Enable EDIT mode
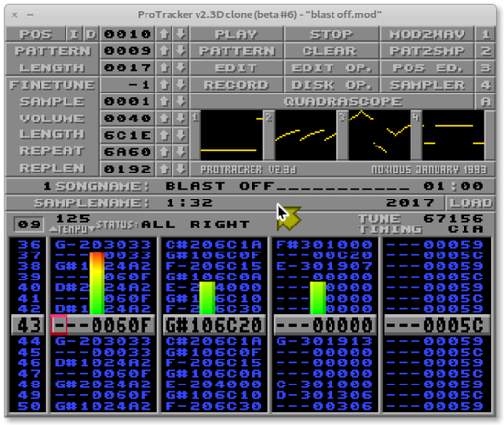The image size is (504, 425). click(236, 67)
